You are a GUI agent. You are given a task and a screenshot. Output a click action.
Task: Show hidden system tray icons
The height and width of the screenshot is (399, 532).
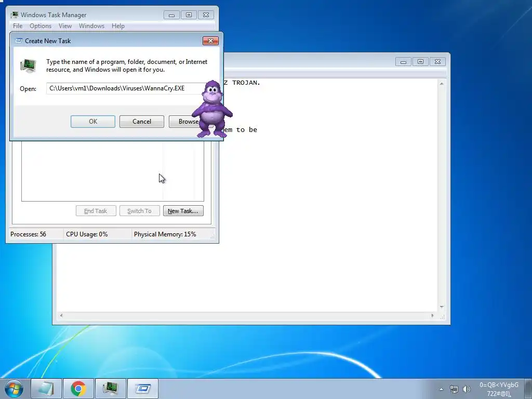(x=441, y=389)
